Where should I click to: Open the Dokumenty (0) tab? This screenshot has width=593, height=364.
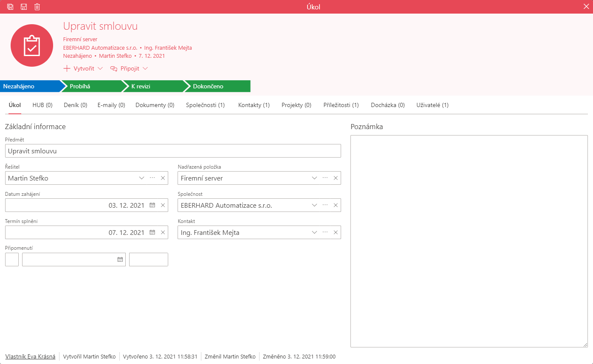pos(155,105)
